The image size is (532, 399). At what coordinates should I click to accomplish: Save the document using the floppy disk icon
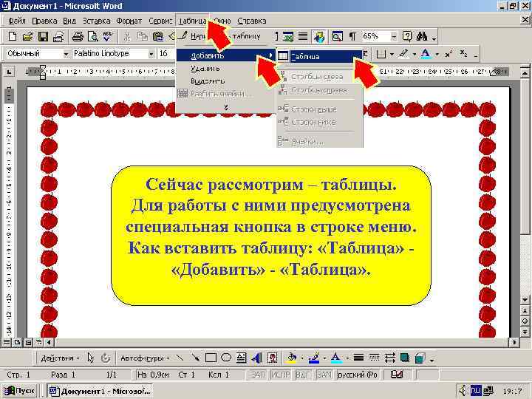coord(43,36)
